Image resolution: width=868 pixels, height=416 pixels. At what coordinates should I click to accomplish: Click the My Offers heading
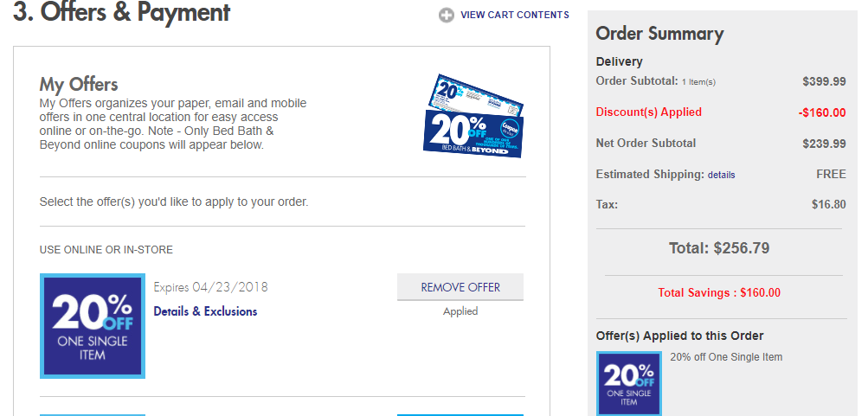coord(79,85)
